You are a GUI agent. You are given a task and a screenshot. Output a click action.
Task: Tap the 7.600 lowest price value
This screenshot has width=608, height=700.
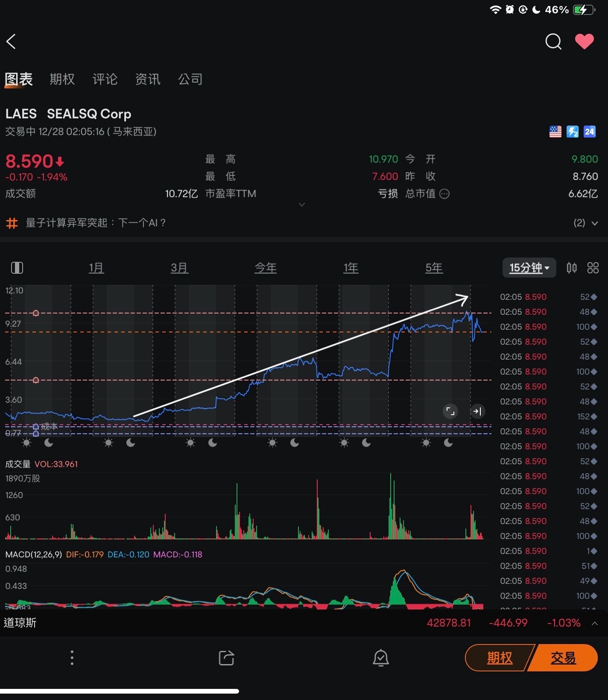385,176
